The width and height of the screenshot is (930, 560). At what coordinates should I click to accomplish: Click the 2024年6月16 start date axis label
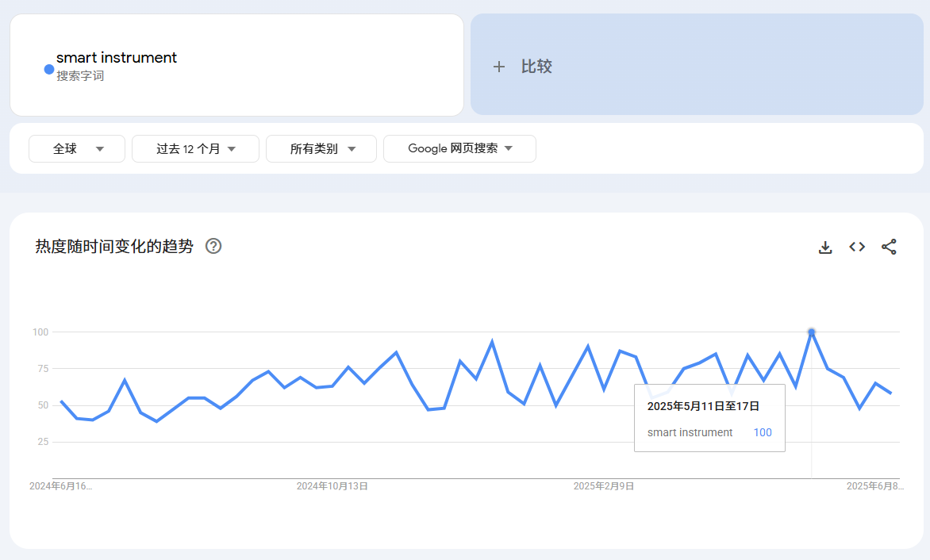click(60, 486)
